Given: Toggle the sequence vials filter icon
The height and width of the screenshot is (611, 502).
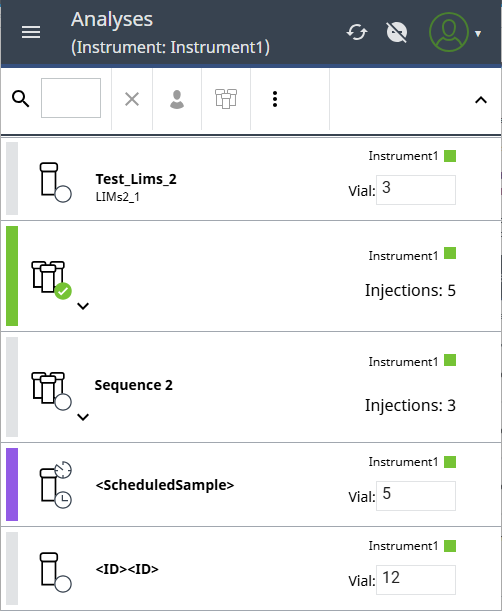Looking at the screenshot, I should (226, 99).
